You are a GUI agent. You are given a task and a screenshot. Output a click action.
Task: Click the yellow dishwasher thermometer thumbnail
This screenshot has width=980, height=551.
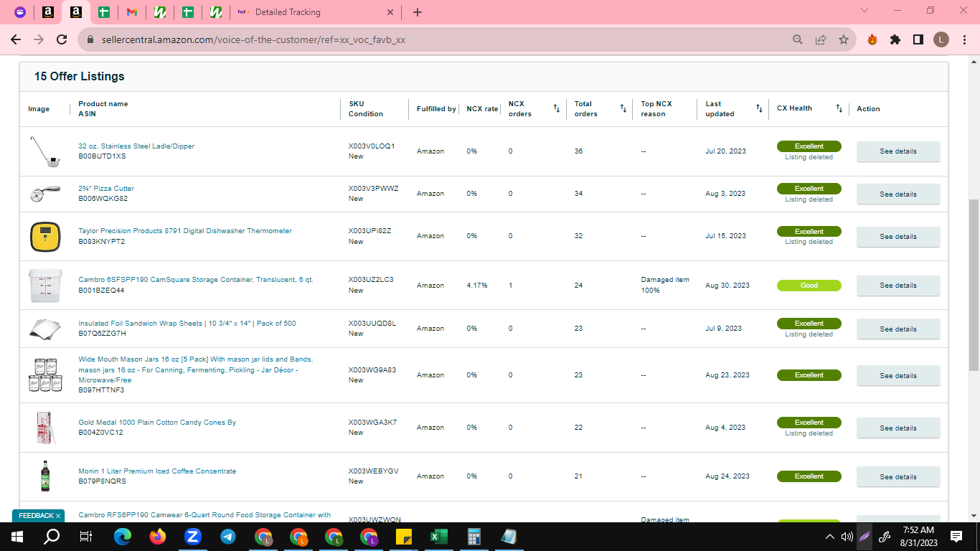[x=44, y=236]
